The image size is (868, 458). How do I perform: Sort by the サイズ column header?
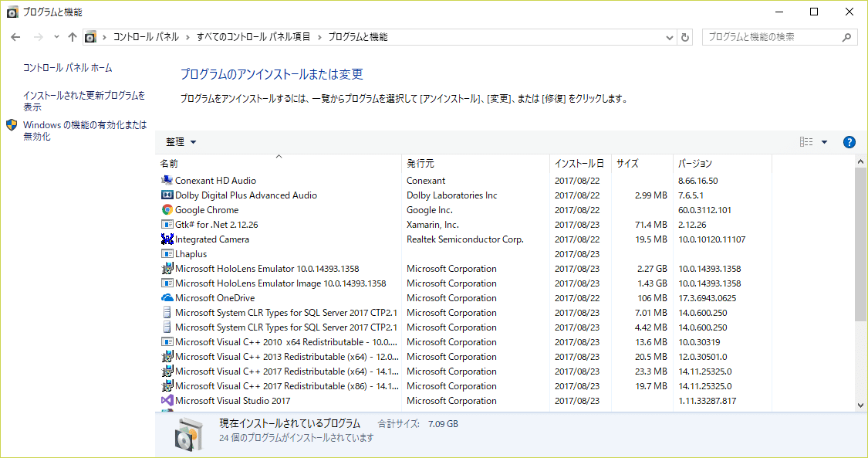642,164
